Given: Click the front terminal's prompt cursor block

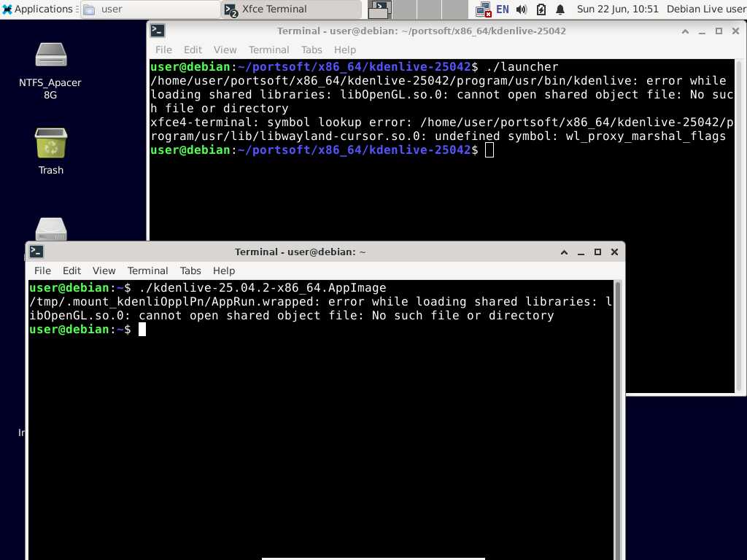Looking at the screenshot, I should pos(142,329).
